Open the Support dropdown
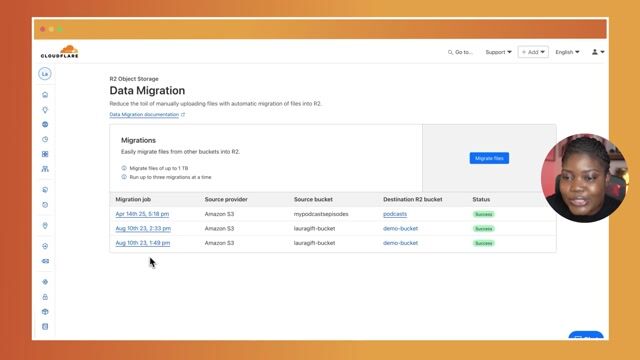 498,52
